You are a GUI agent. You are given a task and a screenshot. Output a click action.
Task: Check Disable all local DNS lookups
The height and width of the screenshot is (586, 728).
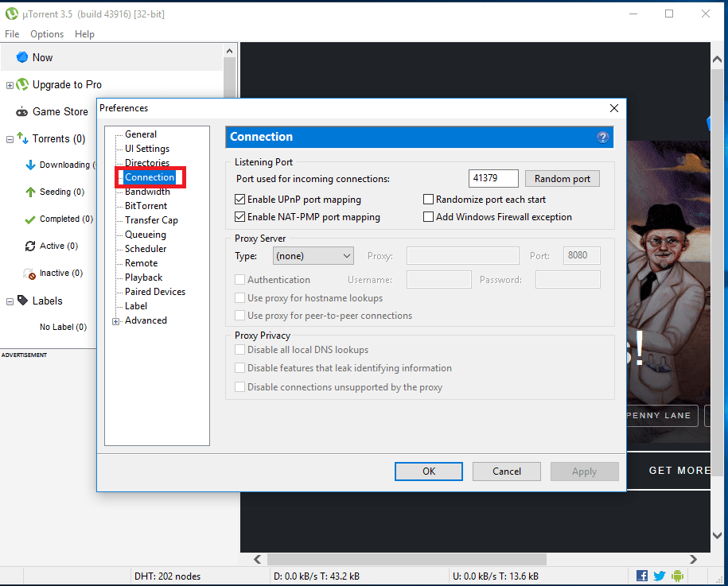tap(239, 349)
